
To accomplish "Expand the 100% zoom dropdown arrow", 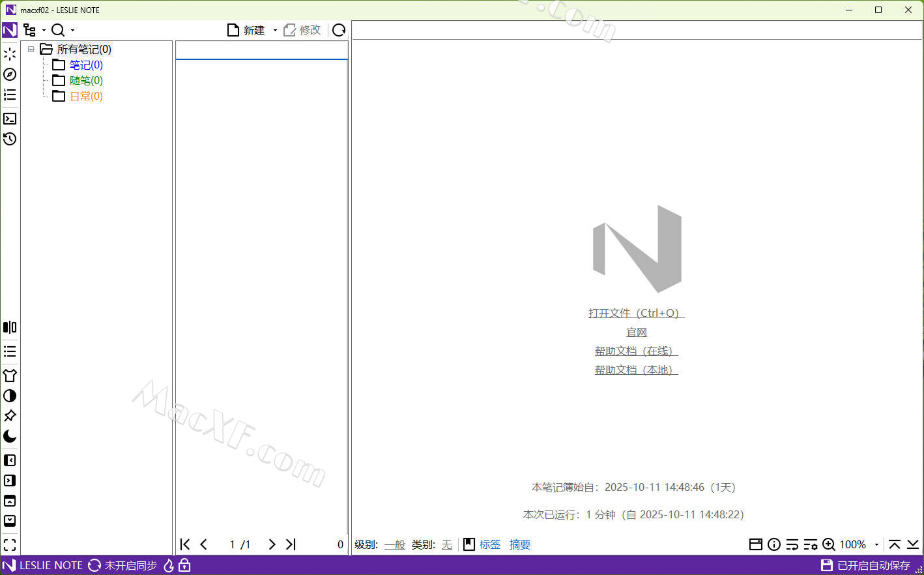I will pyautogui.click(x=876, y=545).
